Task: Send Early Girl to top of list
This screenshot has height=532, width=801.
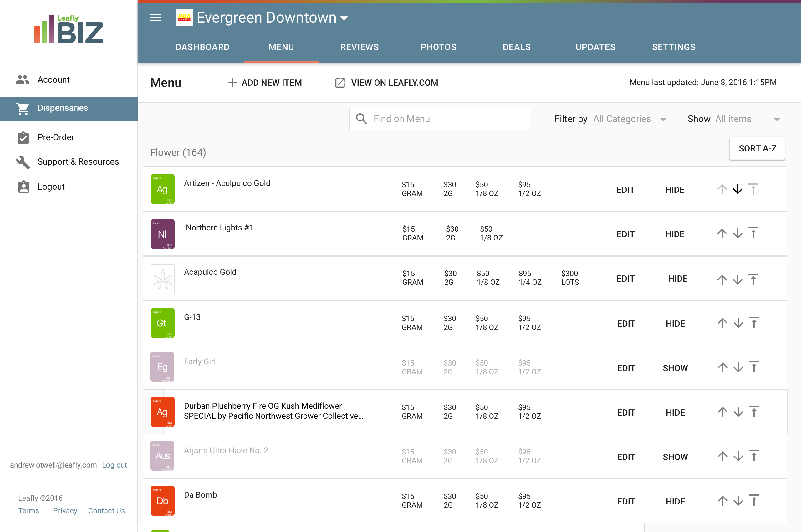Action: point(754,367)
